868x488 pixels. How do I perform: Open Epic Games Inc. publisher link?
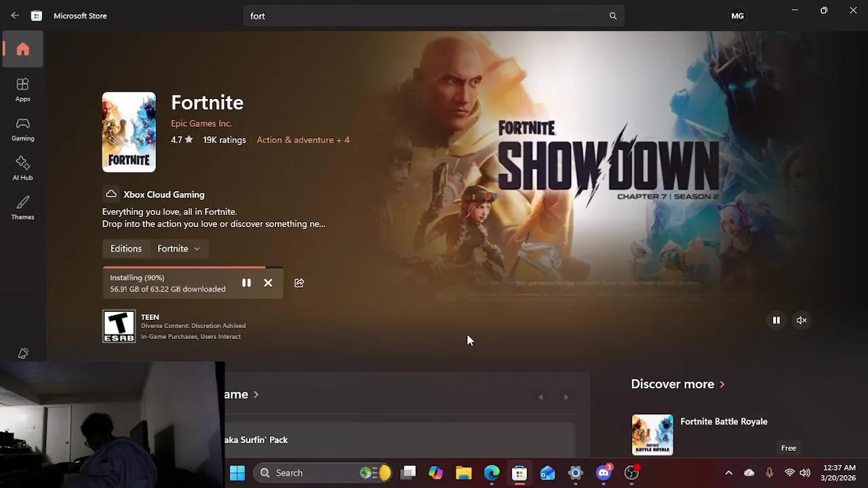pos(201,123)
